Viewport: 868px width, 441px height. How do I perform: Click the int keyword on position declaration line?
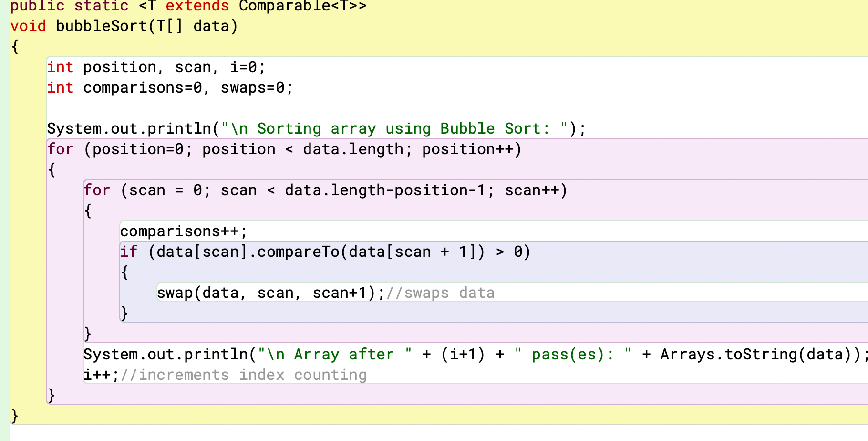(60, 67)
